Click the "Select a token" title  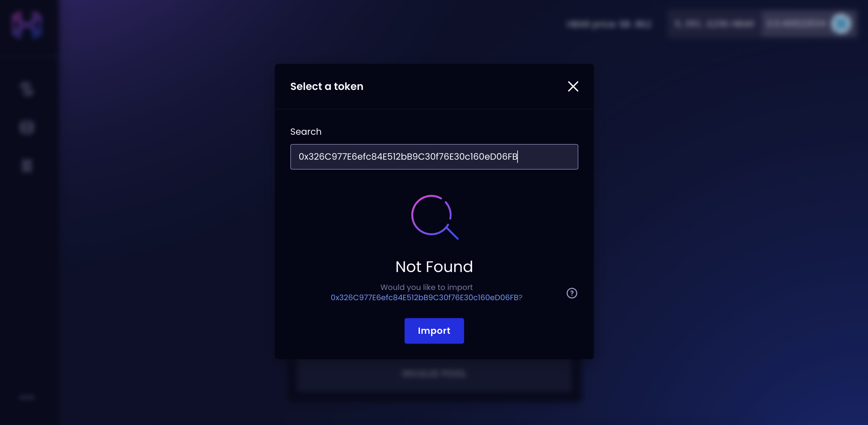click(326, 87)
